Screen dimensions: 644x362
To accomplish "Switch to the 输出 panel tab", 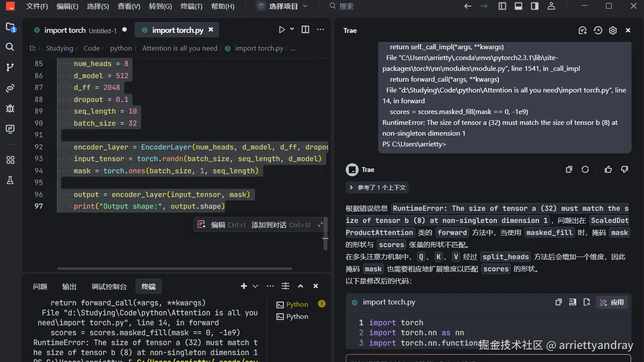I will [69, 286].
